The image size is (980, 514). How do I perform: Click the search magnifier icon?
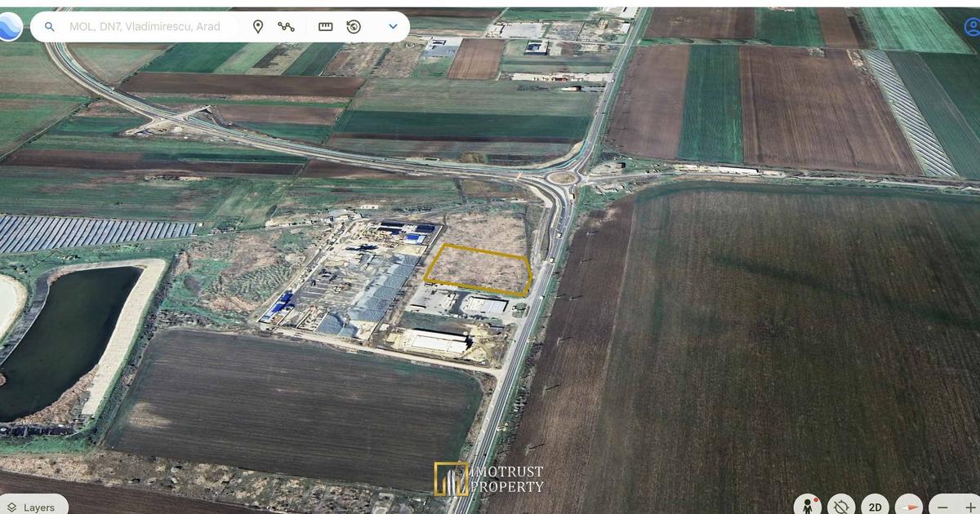click(x=50, y=27)
